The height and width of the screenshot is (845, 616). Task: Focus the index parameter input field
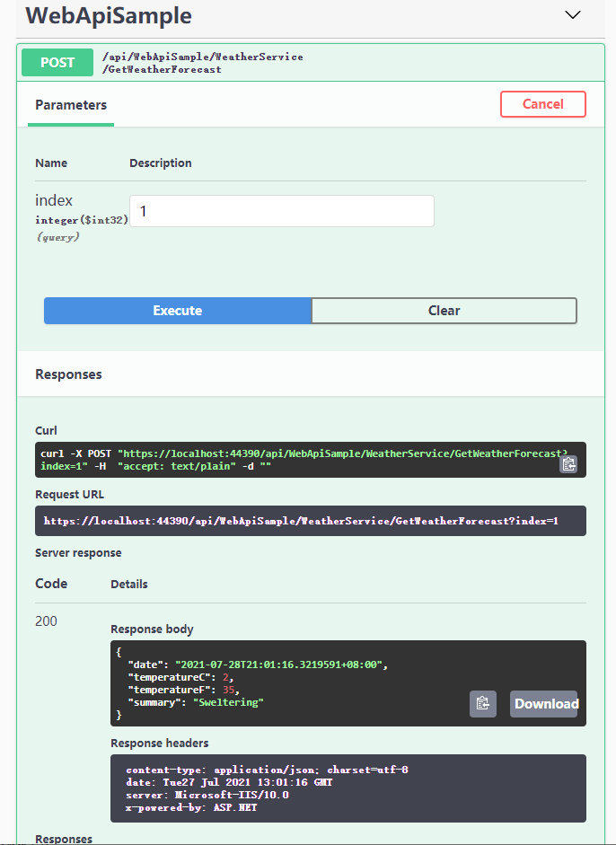click(x=282, y=211)
